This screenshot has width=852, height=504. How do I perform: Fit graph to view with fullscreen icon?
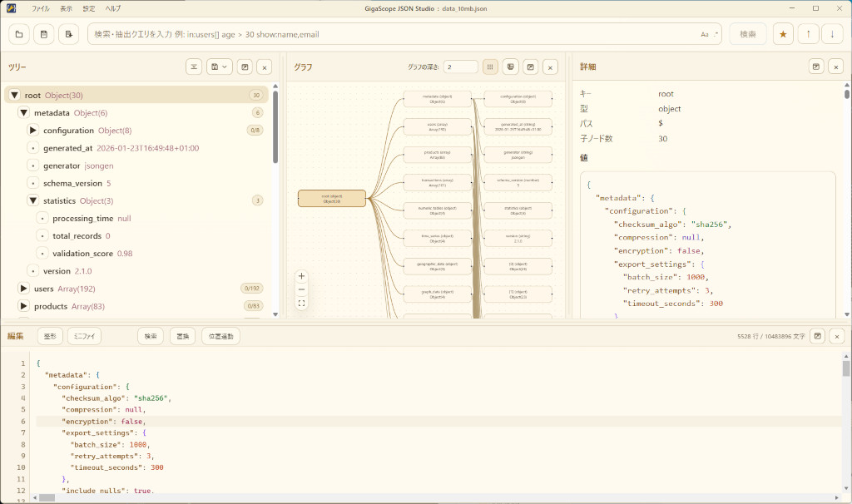pyautogui.click(x=301, y=303)
